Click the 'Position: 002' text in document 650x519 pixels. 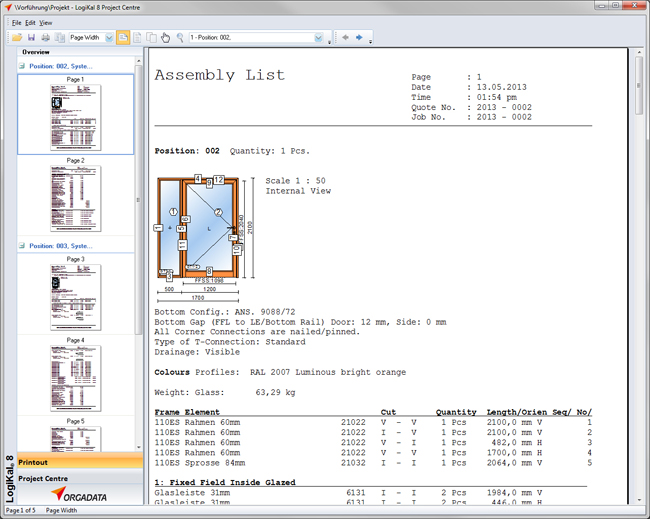tap(187, 151)
